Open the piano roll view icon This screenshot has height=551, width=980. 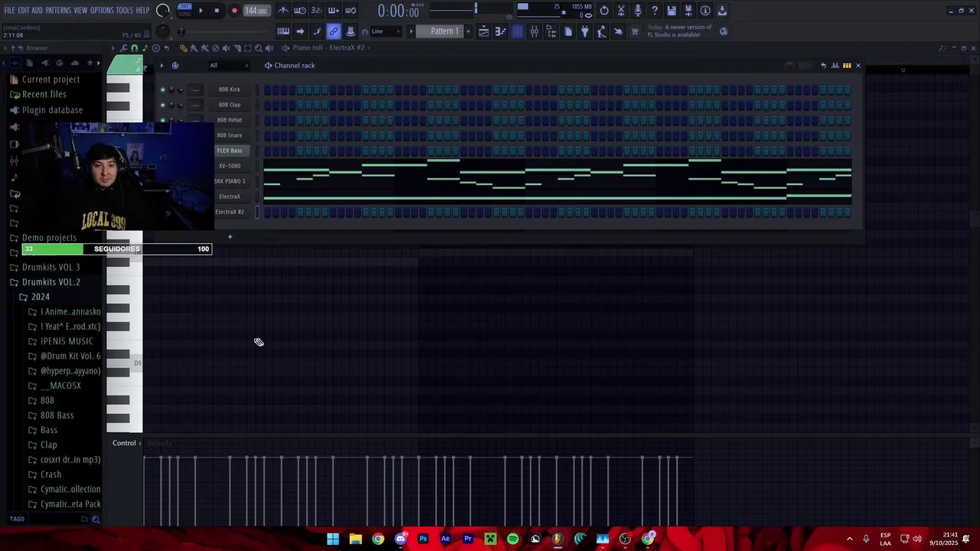point(501,31)
